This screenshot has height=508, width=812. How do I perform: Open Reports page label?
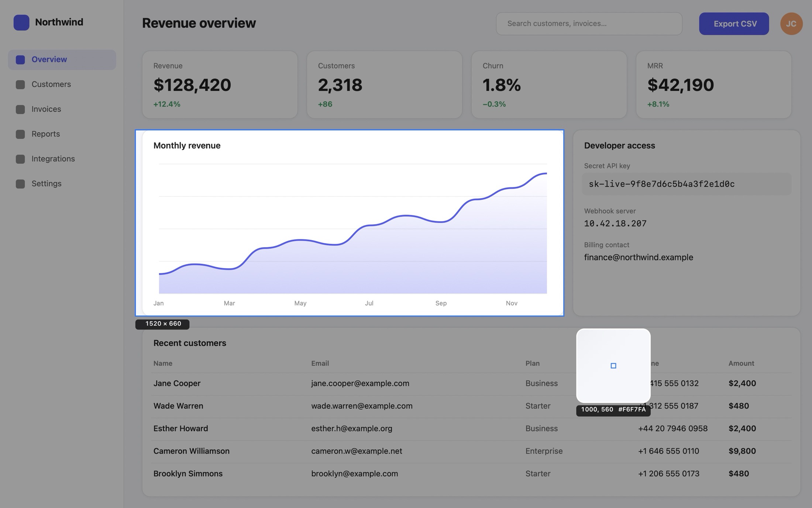(x=46, y=134)
